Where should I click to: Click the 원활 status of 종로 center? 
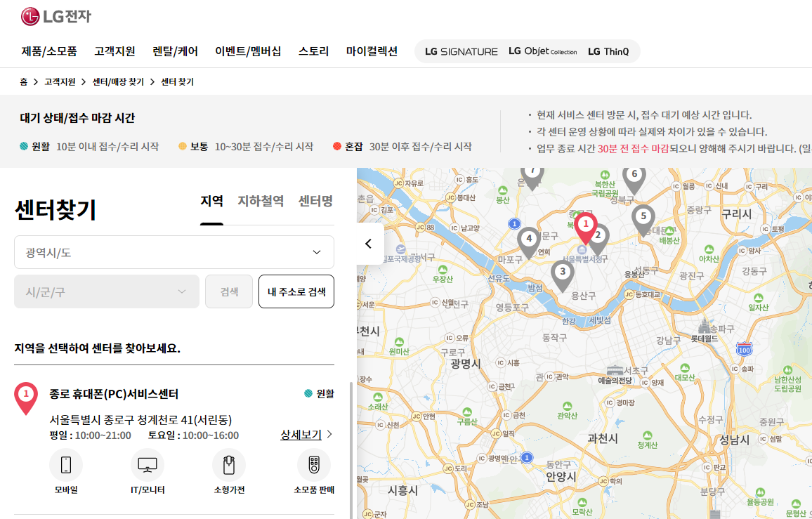coord(319,394)
